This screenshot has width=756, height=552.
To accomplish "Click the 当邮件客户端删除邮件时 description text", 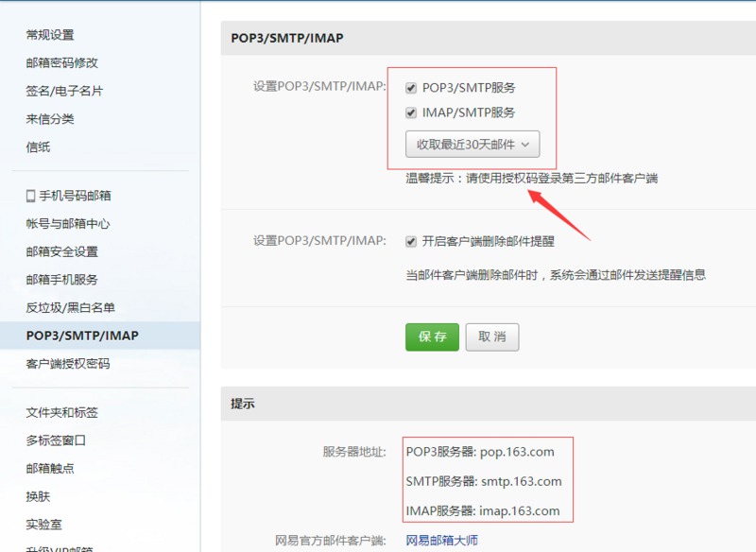I will pos(556,275).
